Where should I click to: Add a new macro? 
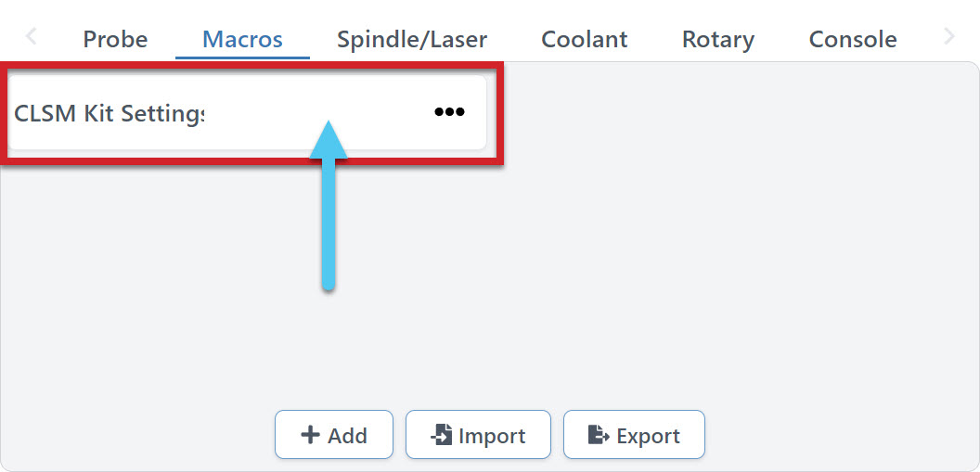pyautogui.click(x=334, y=435)
